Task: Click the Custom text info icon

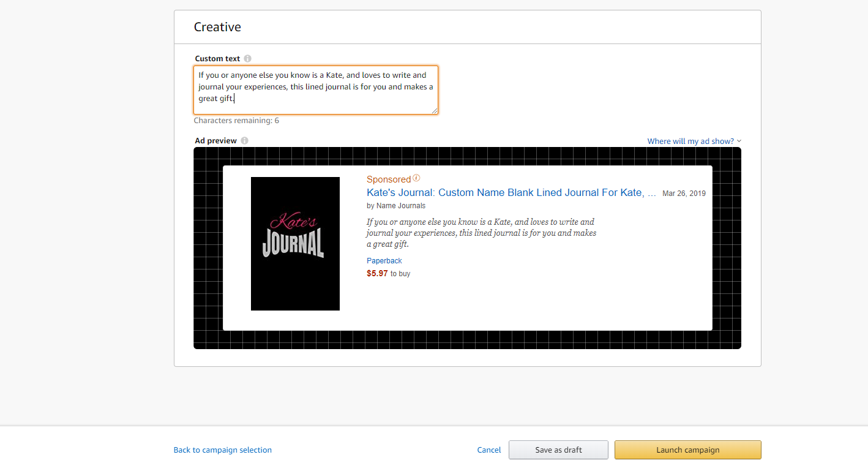Action: coord(247,59)
